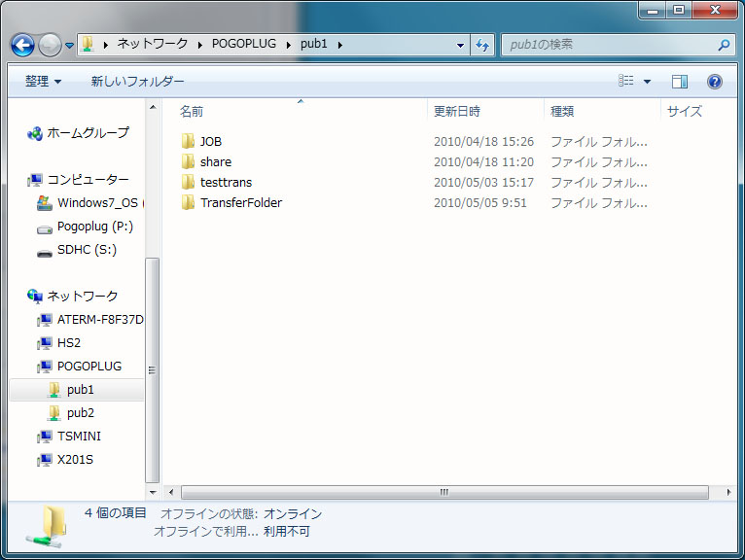Open the view options dropdown arrow
This screenshot has width=745, height=560.
(x=647, y=82)
